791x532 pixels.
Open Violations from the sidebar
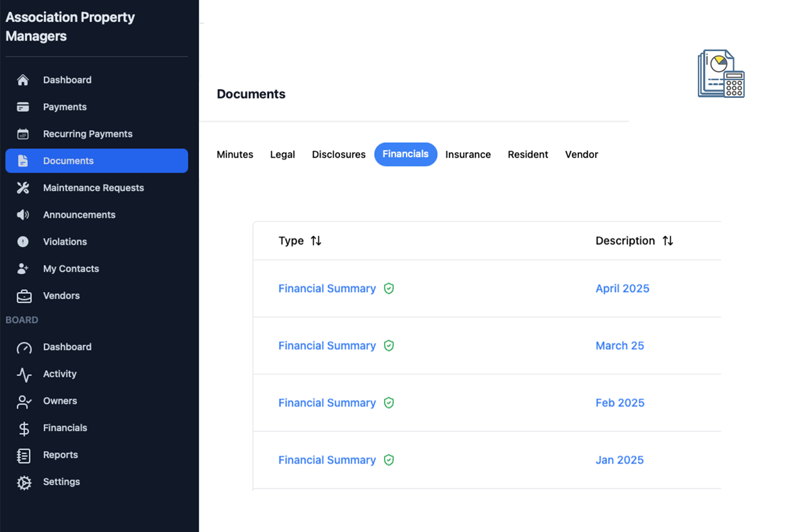96,242
